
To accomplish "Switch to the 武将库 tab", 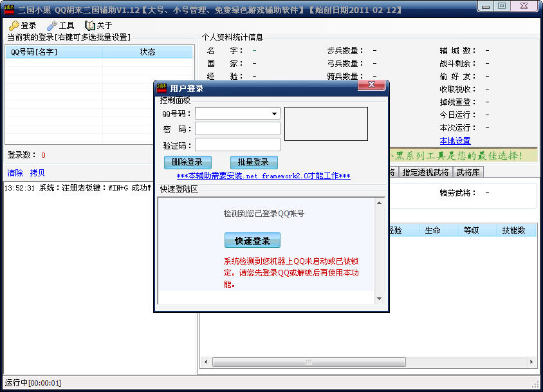I will 468,173.
